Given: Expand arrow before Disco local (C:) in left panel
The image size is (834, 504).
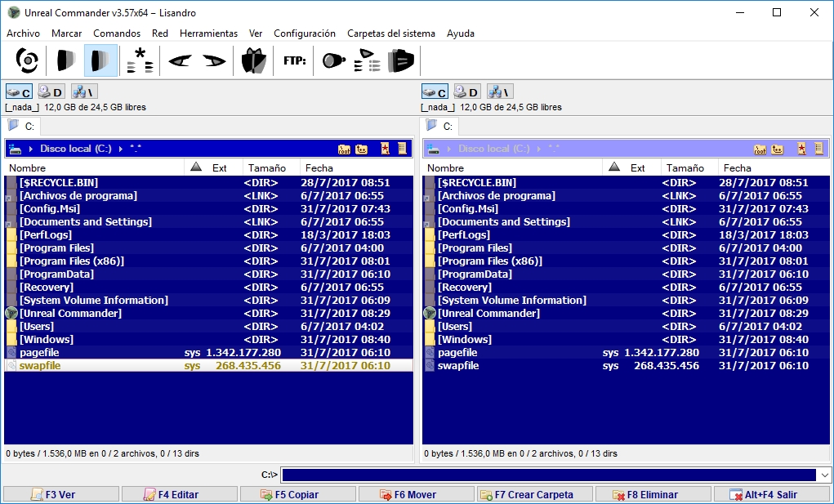Looking at the screenshot, I should pos(31,149).
